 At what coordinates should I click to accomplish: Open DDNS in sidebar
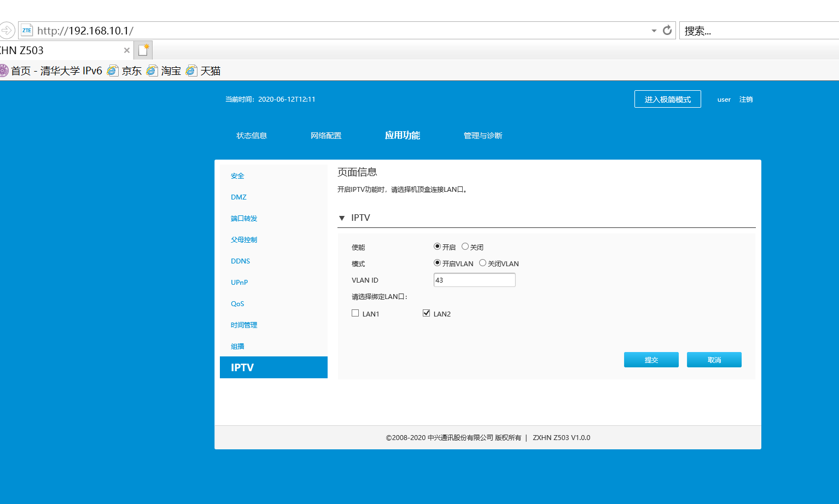click(x=240, y=261)
